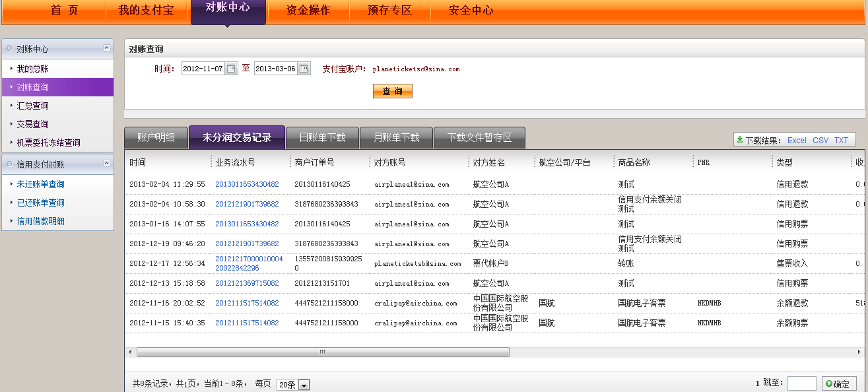The image size is (868, 392).
Task: Go to 资金操作 in top navigation
Action: 308,11
